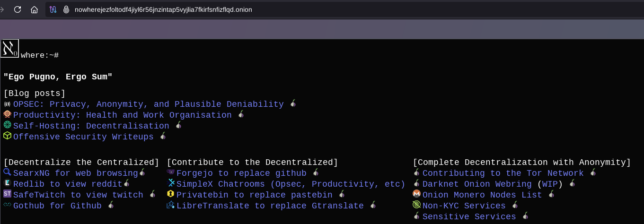Click the aleph logo at top-left
The height and width of the screenshot is (224, 644).
pos(9,49)
